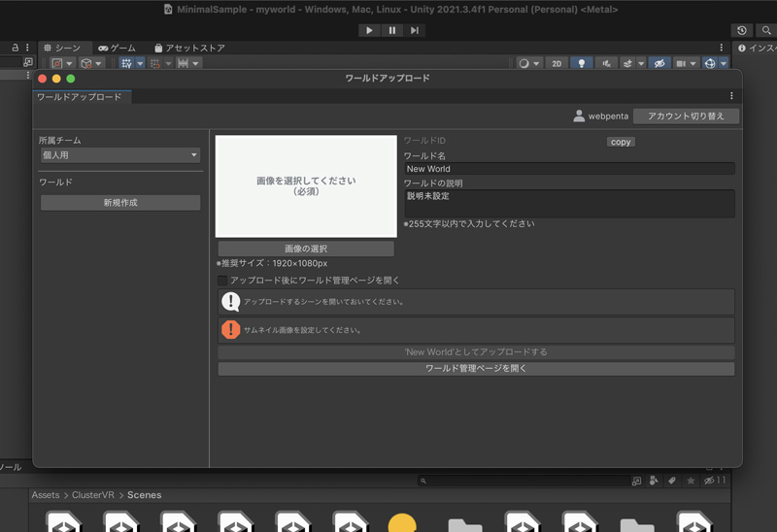The width and height of the screenshot is (777, 532).
Task: Click the 画像の選択 button
Action: (x=306, y=249)
